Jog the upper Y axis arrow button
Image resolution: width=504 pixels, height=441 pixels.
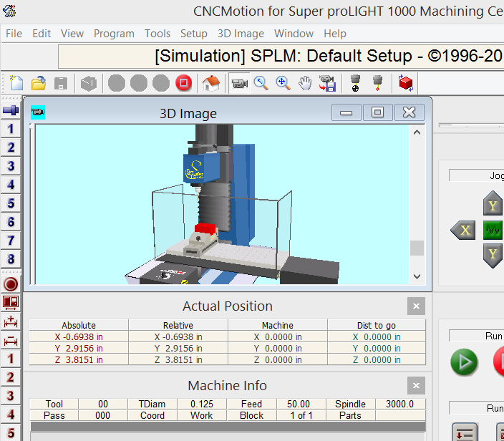493,203
